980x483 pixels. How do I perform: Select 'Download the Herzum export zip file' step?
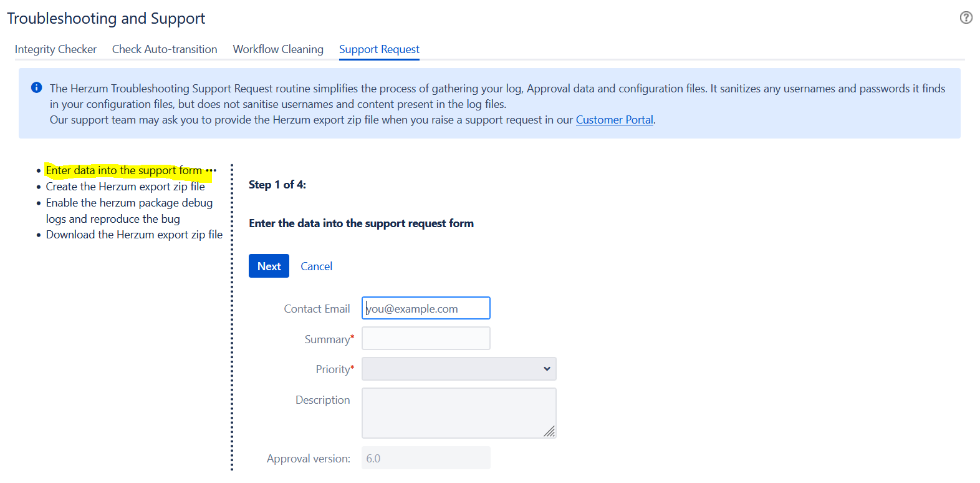pyautogui.click(x=134, y=235)
